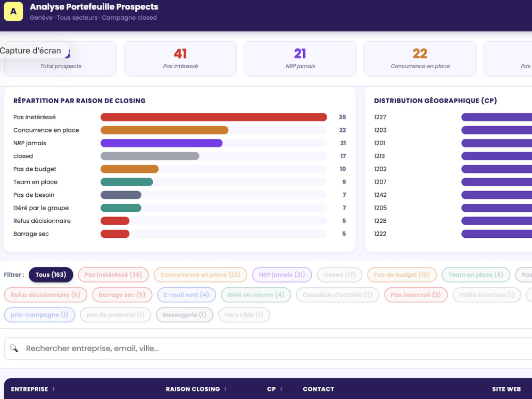This screenshot has width=532, height=399.
Task: Click the Filtrer : label
Action: coord(14,275)
